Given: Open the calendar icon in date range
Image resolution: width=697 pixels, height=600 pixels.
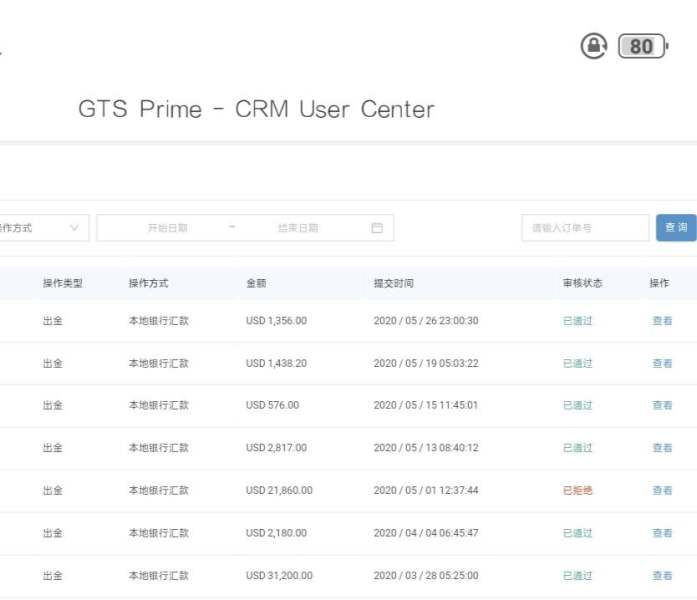Looking at the screenshot, I should click(377, 228).
